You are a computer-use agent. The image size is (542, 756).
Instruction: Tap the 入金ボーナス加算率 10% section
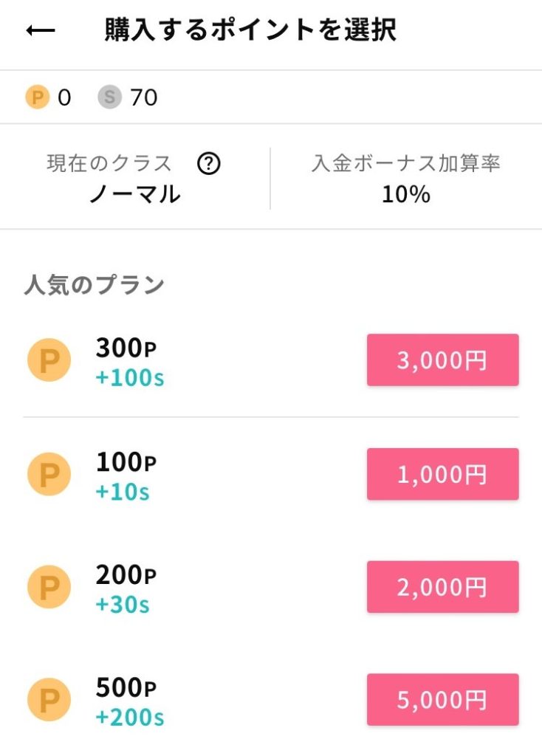coord(405,179)
